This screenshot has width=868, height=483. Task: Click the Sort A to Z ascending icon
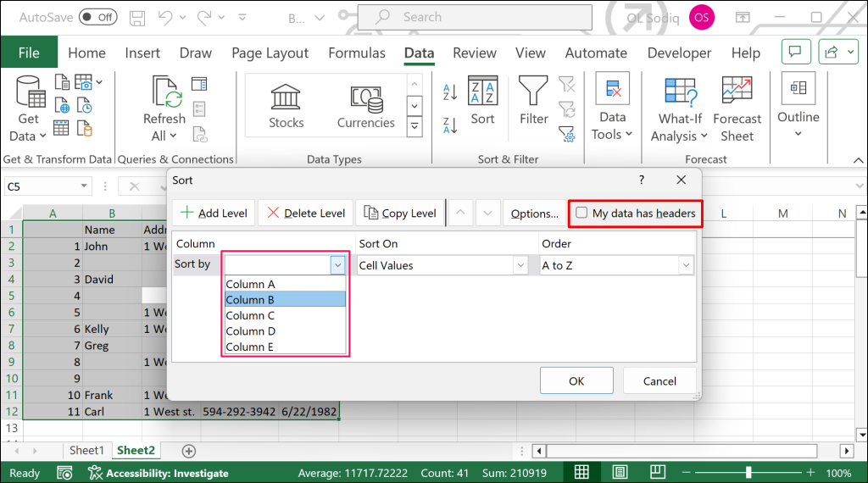pos(450,92)
